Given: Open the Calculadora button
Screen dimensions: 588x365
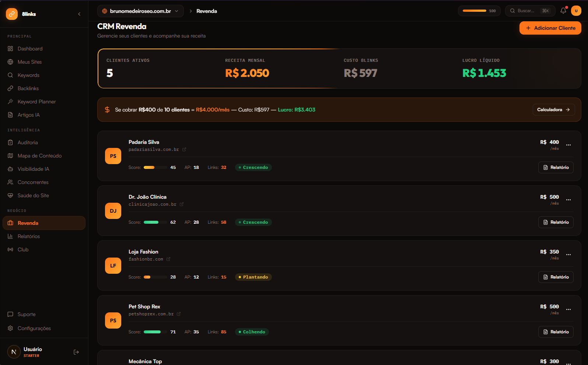Looking at the screenshot, I should coord(554,110).
